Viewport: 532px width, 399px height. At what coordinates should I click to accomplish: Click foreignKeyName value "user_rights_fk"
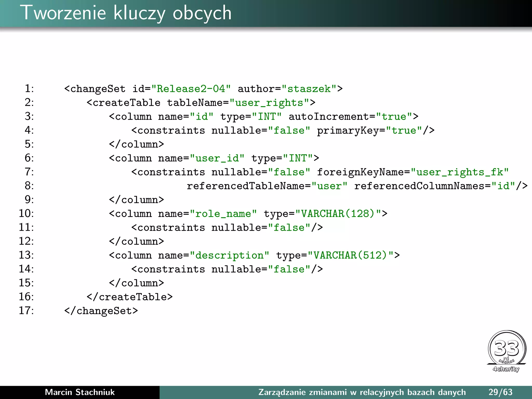pos(460,172)
